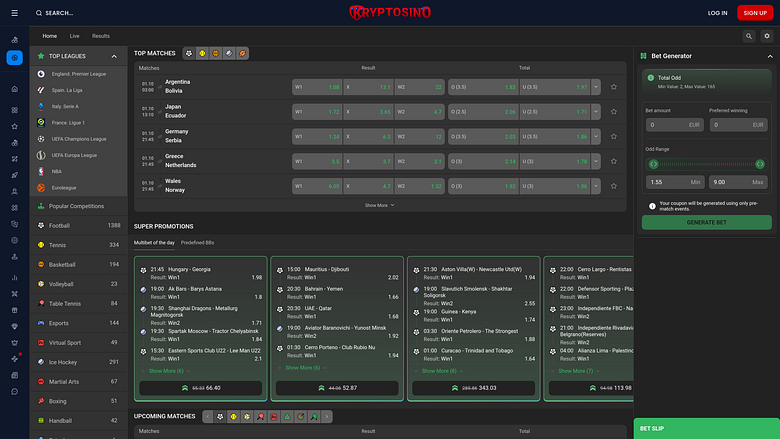Screen dimensions: 780x439
Task: Add the 66.40 multibet to slip
Action: point(200,388)
